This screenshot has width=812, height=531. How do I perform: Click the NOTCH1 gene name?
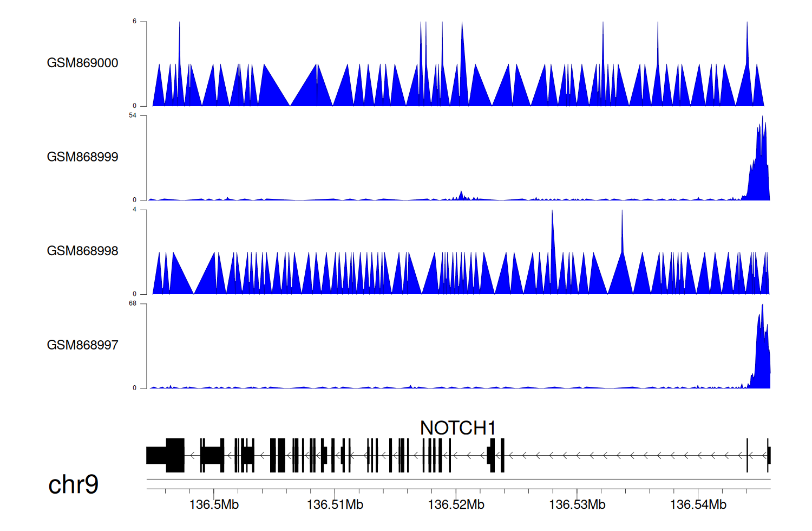click(457, 428)
